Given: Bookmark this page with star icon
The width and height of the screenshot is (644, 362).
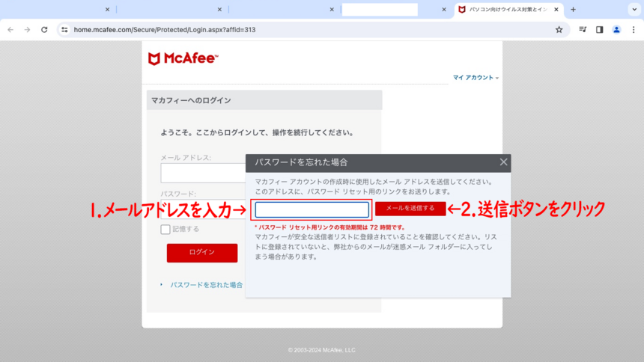Looking at the screenshot, I should [x=559, y=30].
